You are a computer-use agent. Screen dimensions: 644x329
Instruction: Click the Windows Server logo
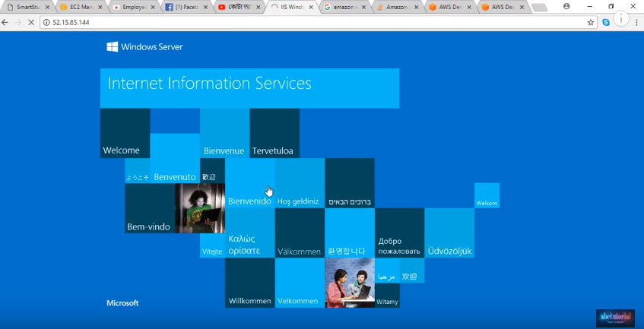tap(144, 47)
